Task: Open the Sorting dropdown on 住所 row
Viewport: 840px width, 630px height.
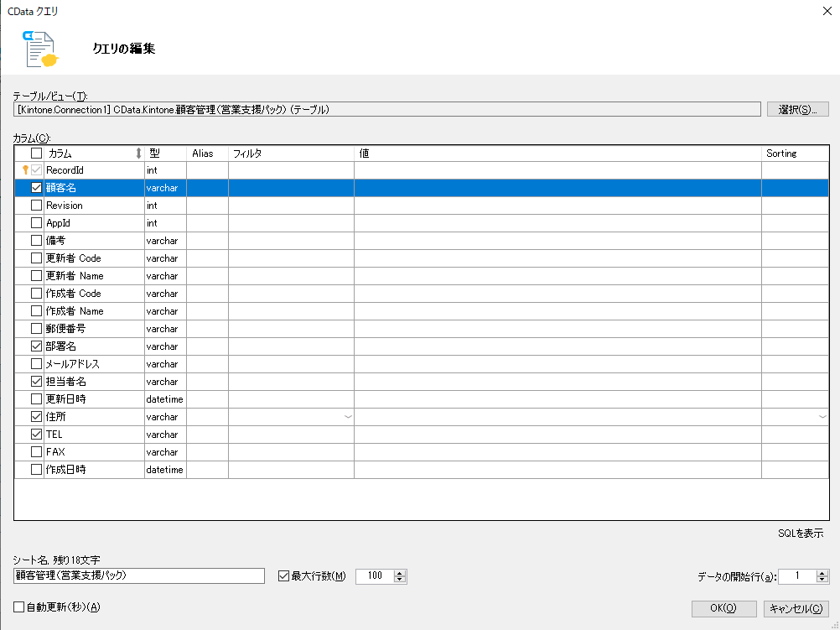Action: (x=823, y=417)
